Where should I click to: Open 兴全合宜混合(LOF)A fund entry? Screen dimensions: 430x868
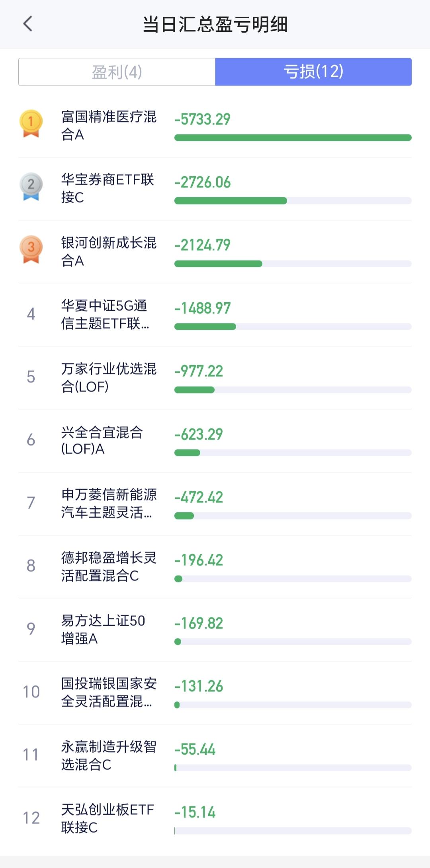pyautogui.click(x=215, y=441)
